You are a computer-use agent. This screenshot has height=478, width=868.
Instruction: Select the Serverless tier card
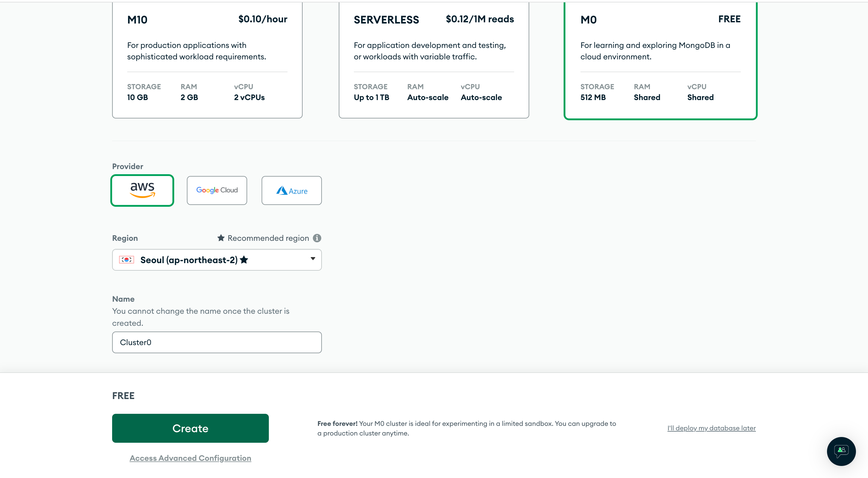click(x=434, y=61)
